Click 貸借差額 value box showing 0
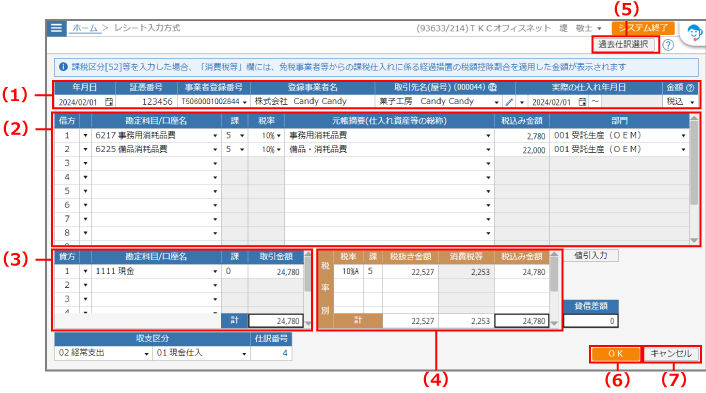The height and width of the screenshot is (393, 706). coord(590,321)
